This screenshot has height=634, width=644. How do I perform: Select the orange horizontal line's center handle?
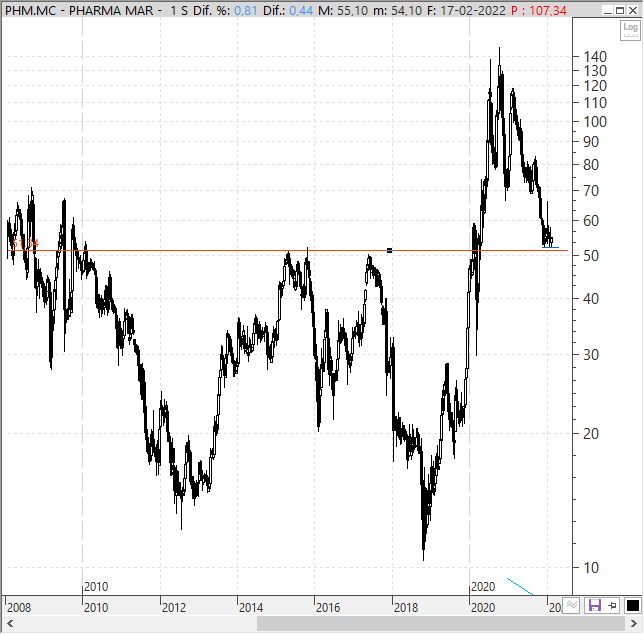pos(389,250)
